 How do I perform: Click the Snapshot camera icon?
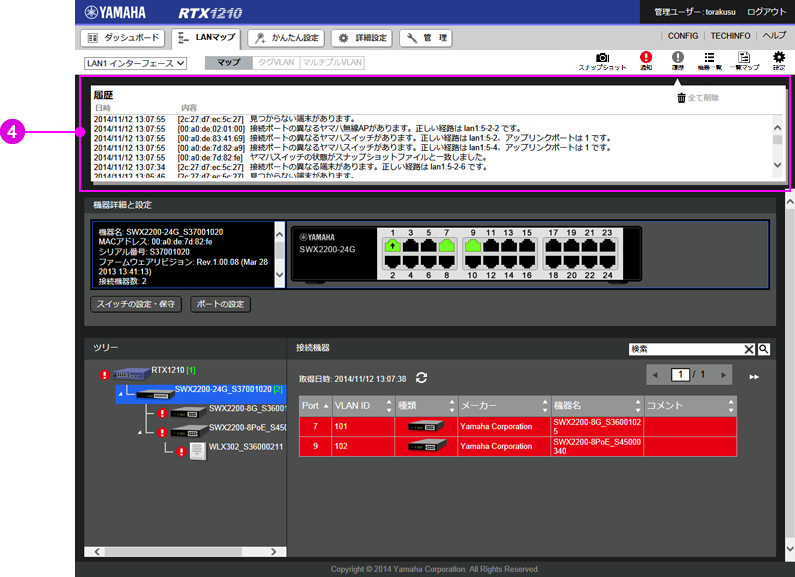[x=602, y=59]
